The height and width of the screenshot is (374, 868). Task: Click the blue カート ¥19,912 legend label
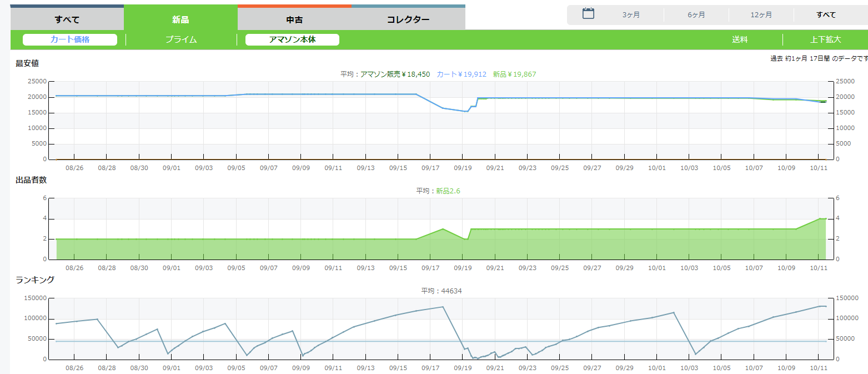[x=461, y=74]
